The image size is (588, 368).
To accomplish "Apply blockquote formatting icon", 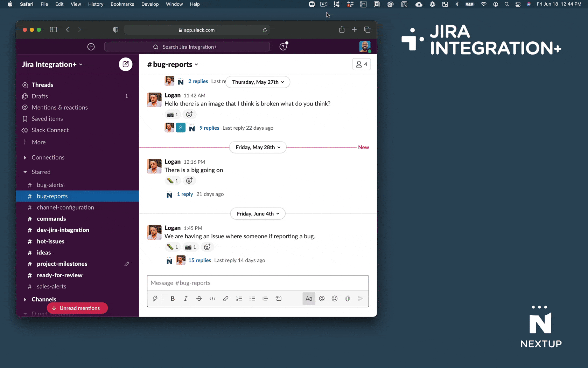I will coord(265,299).
